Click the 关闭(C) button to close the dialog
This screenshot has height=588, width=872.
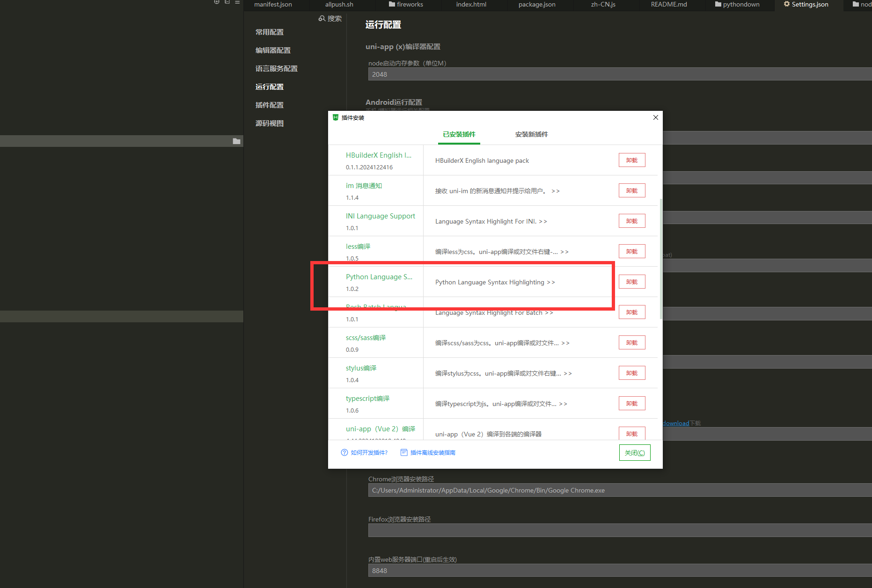[634, 452]
